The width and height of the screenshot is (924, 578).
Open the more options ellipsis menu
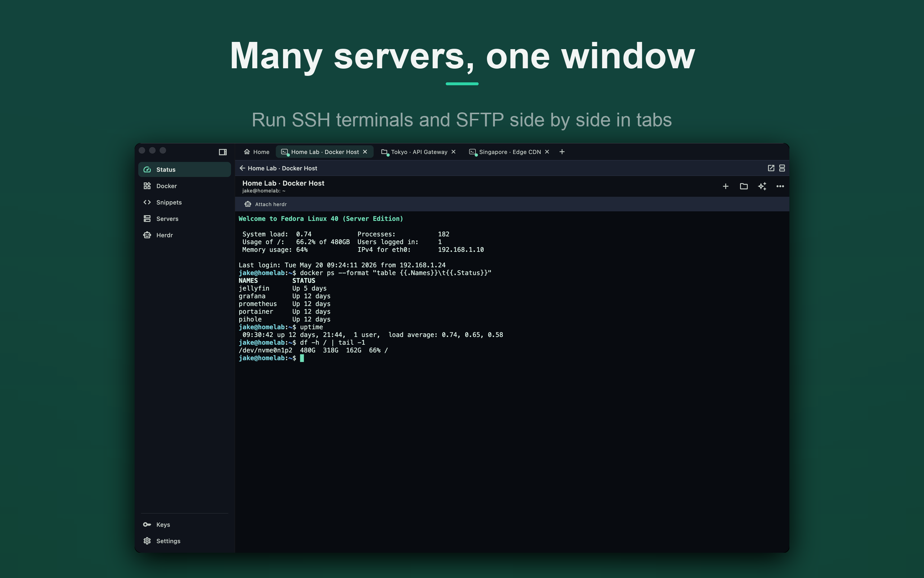pyautogui.click(x=780, y=186)
